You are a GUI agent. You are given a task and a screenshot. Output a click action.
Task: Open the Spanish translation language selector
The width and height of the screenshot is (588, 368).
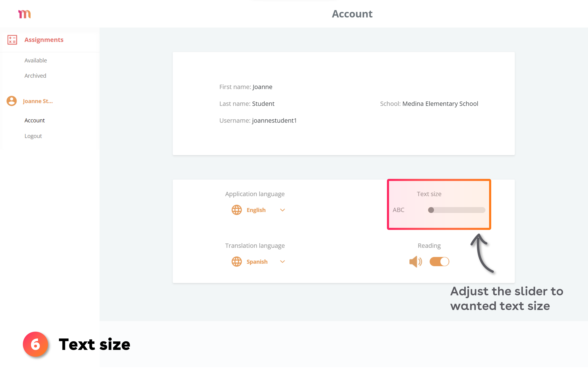pos(257,262)
